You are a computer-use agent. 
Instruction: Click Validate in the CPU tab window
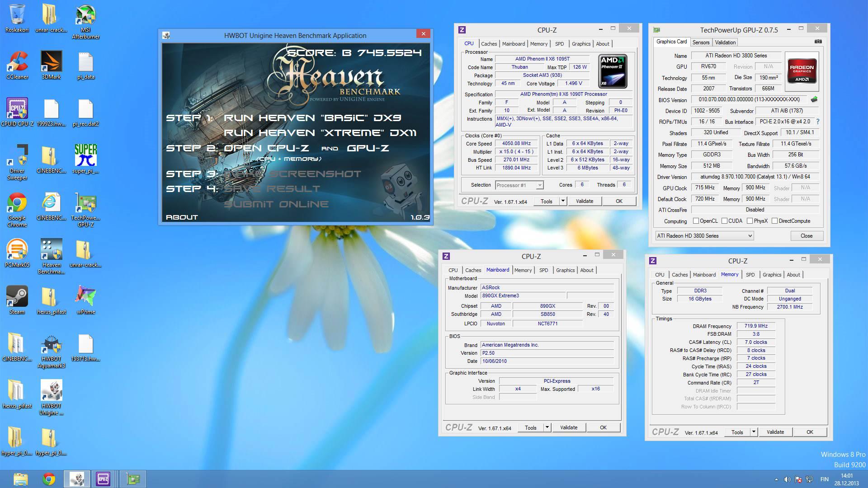click(585, 201)
